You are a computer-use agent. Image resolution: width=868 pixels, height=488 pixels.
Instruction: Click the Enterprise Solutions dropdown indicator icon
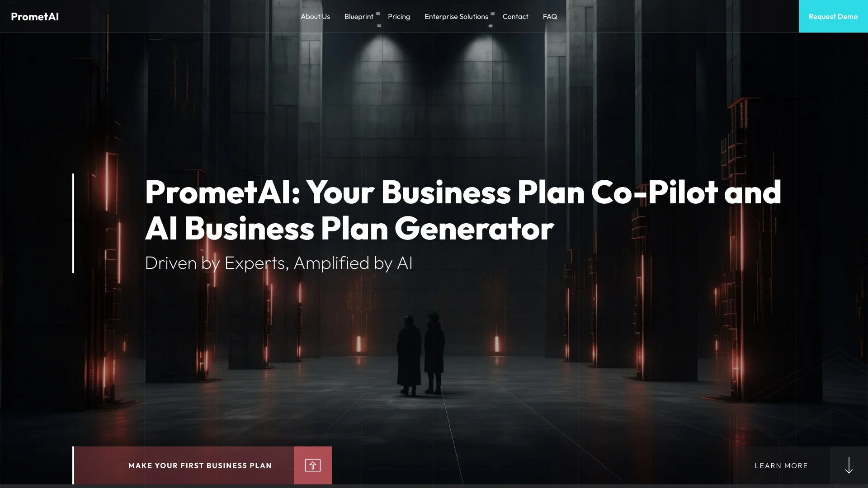(493, 16)
